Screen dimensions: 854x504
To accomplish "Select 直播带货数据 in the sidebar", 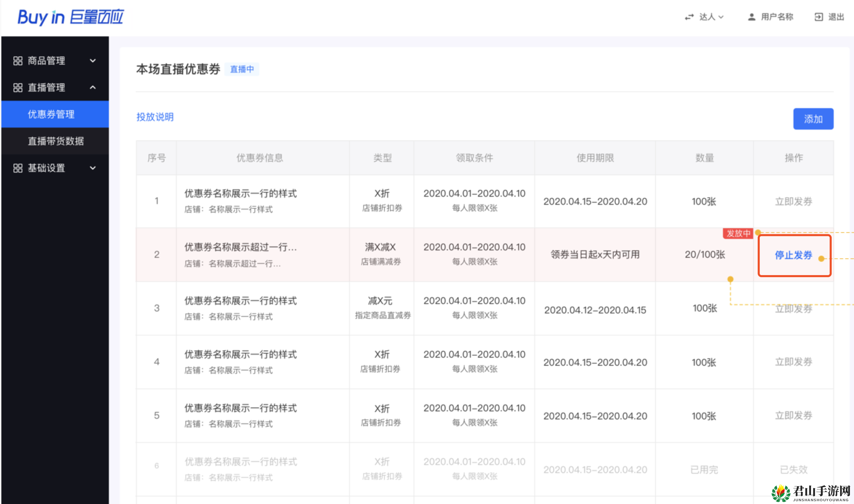I will tap(55, 141).
